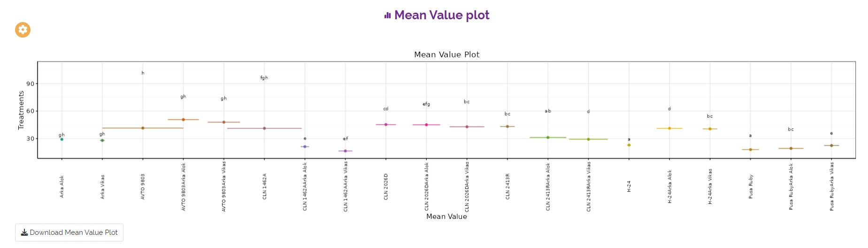The height and width of the screenshot is (248, 868).
Task: Click the CLN 2413R data point
Action: pos(507,126)
